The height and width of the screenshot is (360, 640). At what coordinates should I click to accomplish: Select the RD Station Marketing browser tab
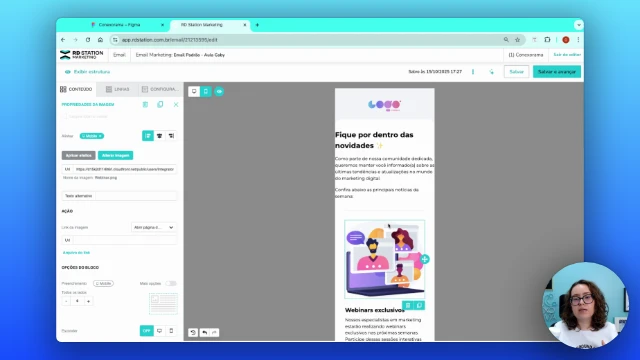202,25
